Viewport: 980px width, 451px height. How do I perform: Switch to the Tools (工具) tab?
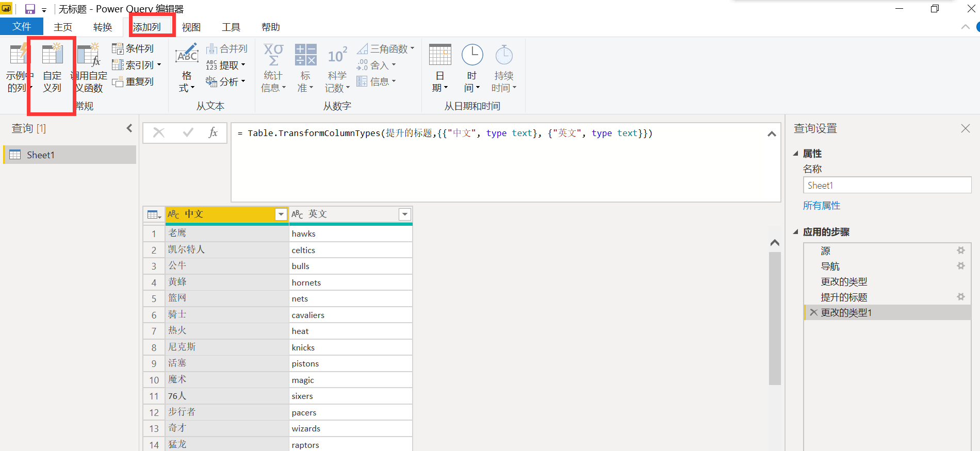click(231, 27)
